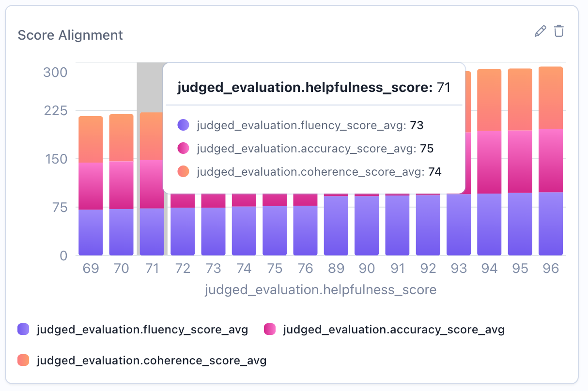Open the chart editor with the pencil button
Image resolution: width=588 pixels, height=391 pixels.
[x=541, y=30]
